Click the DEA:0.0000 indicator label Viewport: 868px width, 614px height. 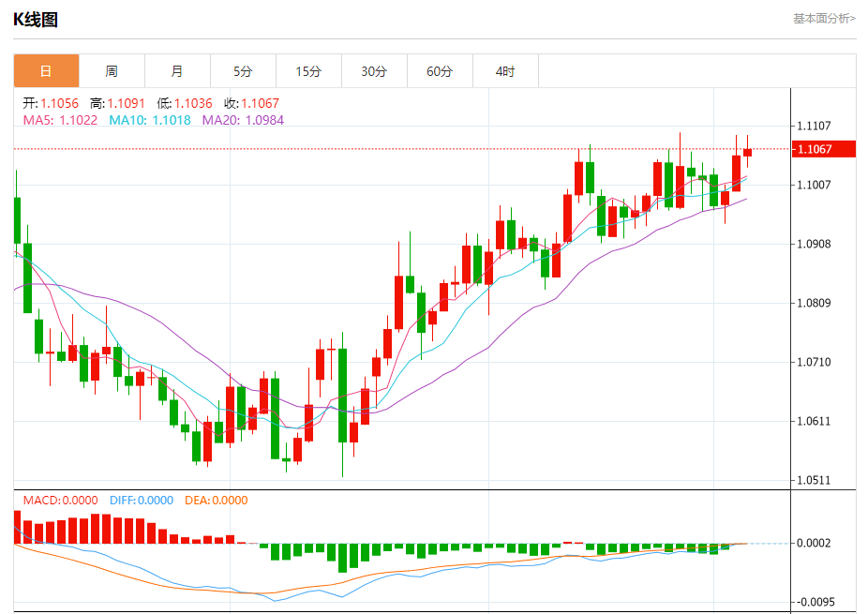point(216,501)
